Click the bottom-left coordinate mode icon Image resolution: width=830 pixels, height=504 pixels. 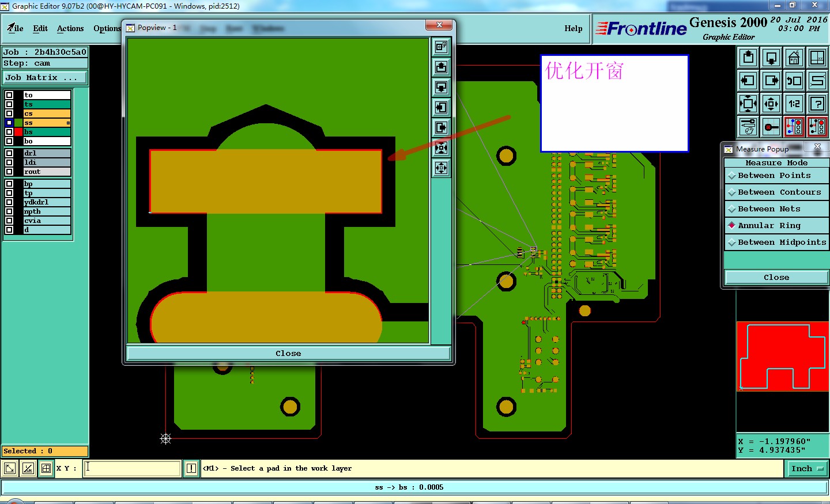click(x=10, y=468)
